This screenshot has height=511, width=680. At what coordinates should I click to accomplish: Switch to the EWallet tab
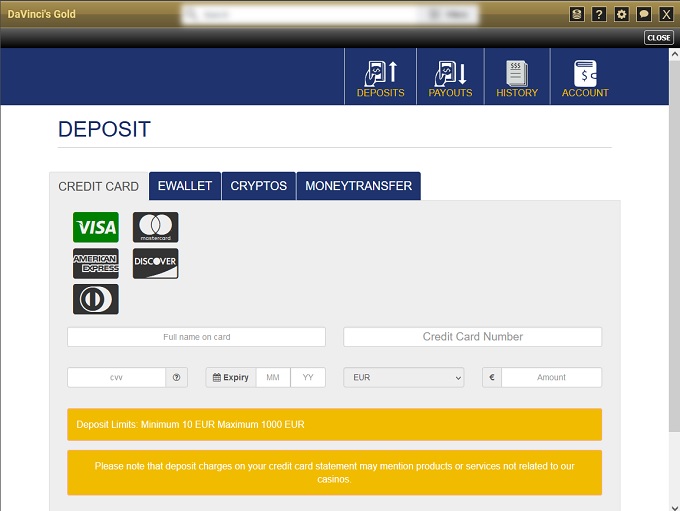[x=185, y=186]
